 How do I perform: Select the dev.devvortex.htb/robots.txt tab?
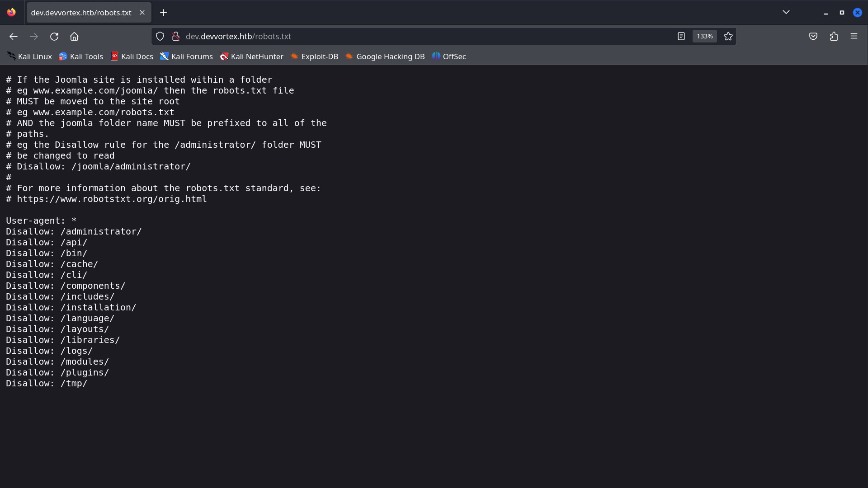(x=81, y=13)
